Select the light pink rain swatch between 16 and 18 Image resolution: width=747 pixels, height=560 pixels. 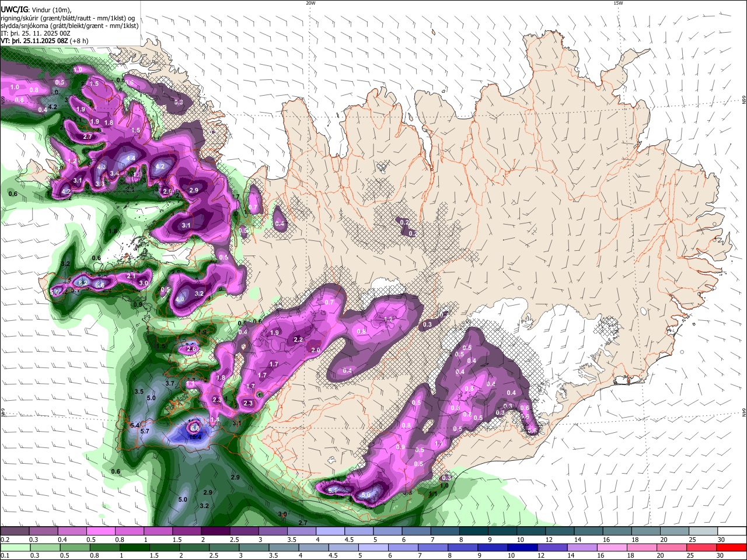tap(612, 547)
